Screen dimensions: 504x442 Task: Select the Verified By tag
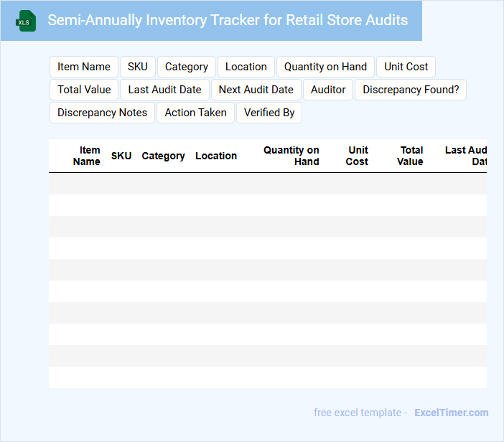(x=269, y=113)
